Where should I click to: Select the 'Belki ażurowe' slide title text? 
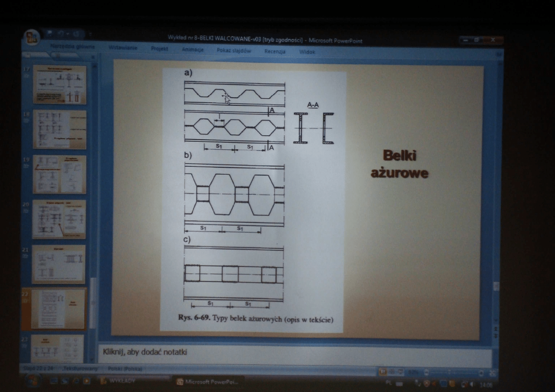pos(399,164)
